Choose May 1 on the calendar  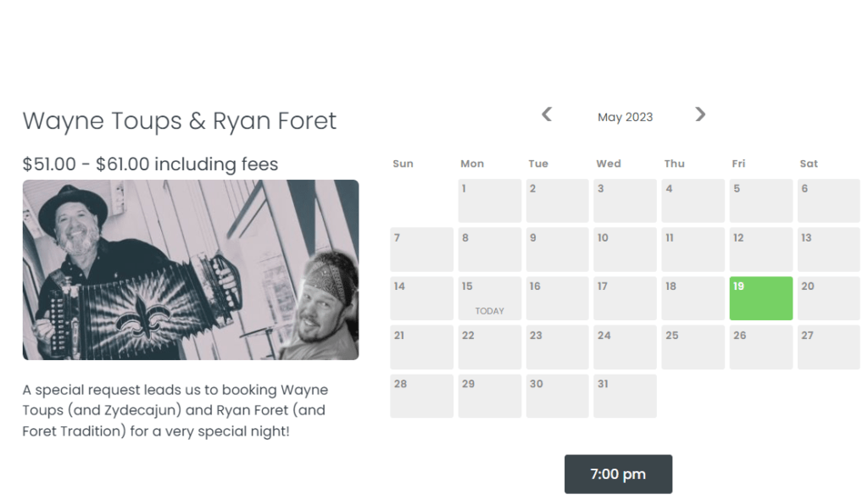[489, 201]
